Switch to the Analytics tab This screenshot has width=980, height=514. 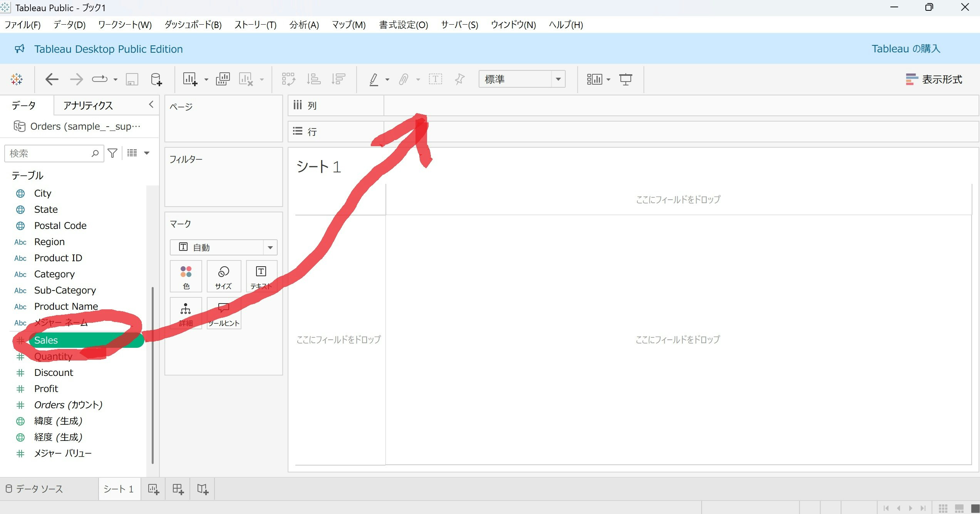[88, 105]
